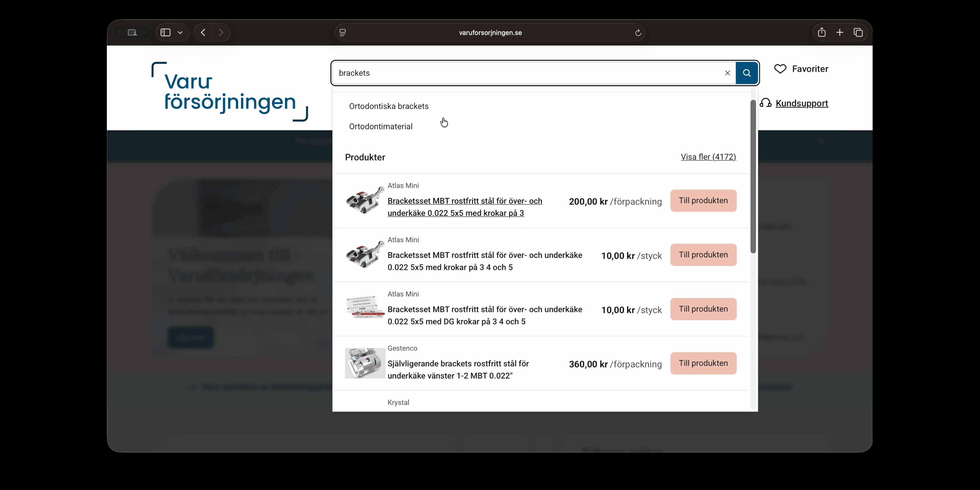
Task: Open the page settings icon in the address bar
Action: pyautogui.click(x=342, y=33)
